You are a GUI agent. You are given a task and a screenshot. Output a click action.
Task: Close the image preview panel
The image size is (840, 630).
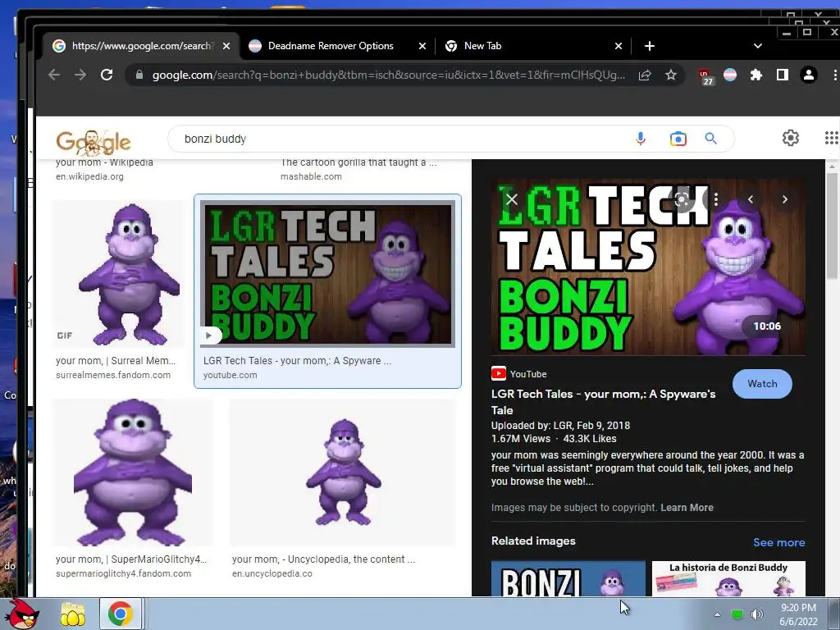pos(512,199)
